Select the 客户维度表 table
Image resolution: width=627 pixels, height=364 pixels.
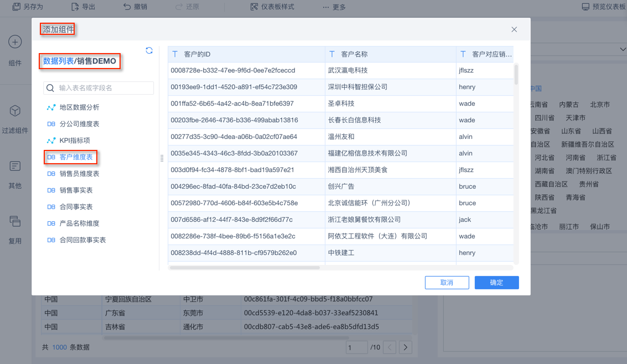coord(76,157)
